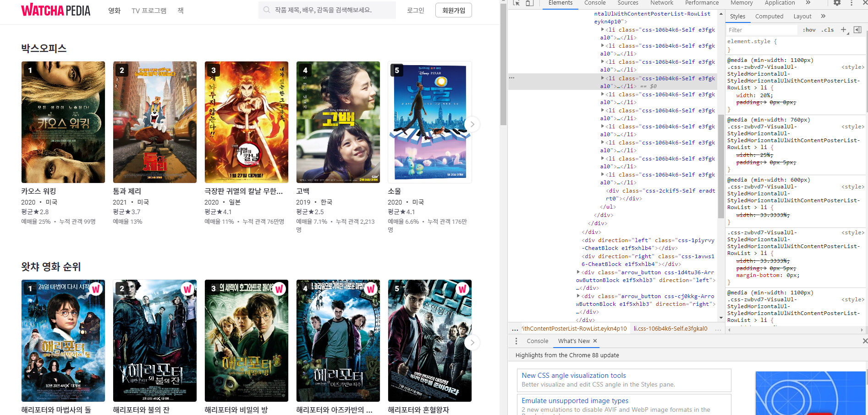The image size is (868, 415).
Task: Click the WATCHA PEDIA logo
Action: click(56, 10)
